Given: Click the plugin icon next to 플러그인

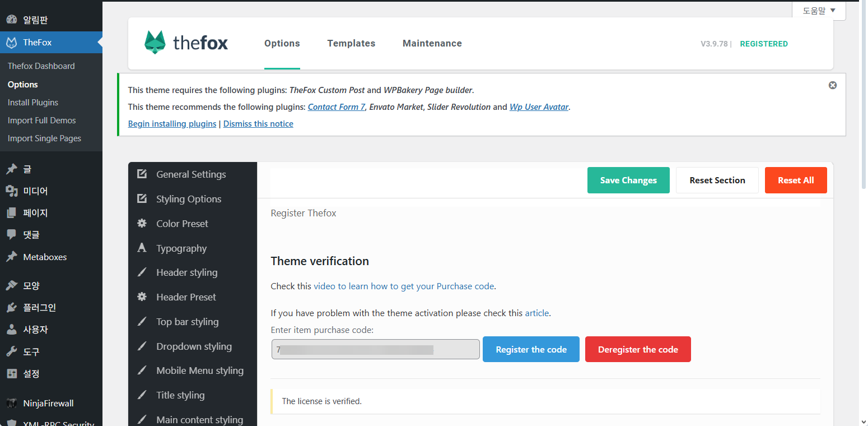Looking at the screenshot, I should coord(11,308).
